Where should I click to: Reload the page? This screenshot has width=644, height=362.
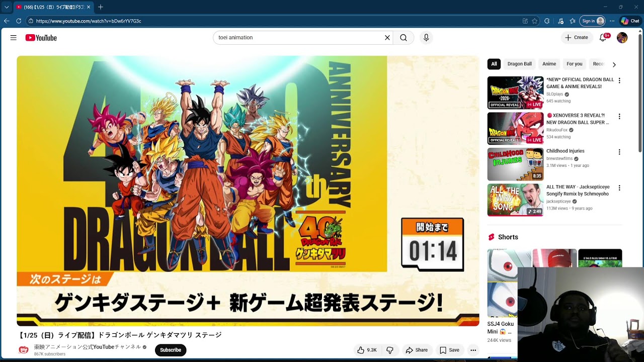19,21
